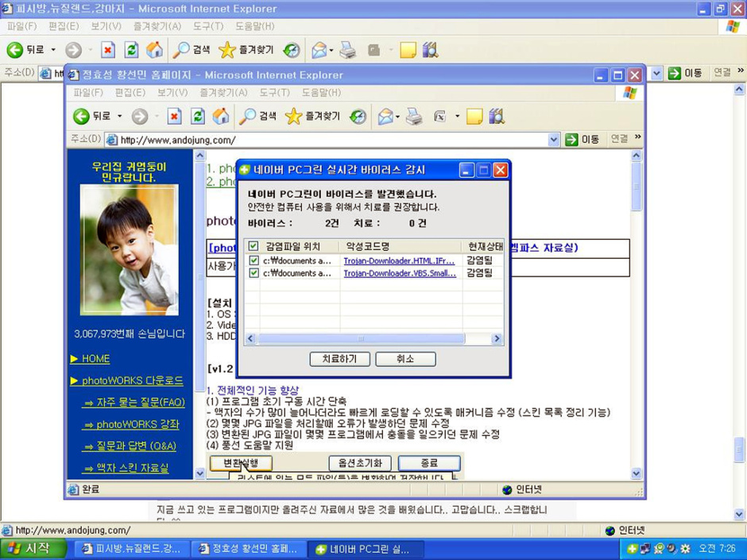The image size is (747, 560).
Task: Open the Trojan-Downloader.HTML.IFr... link
Action: 399,261
